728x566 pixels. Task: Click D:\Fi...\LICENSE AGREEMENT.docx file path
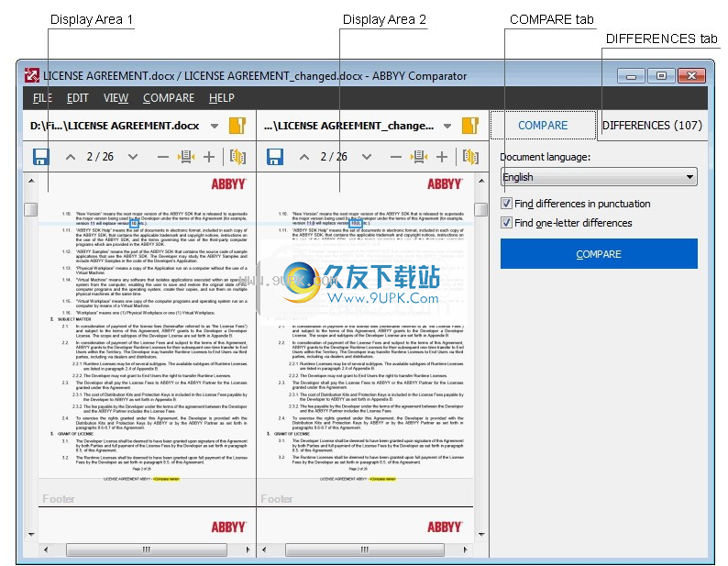click(115, 126)
